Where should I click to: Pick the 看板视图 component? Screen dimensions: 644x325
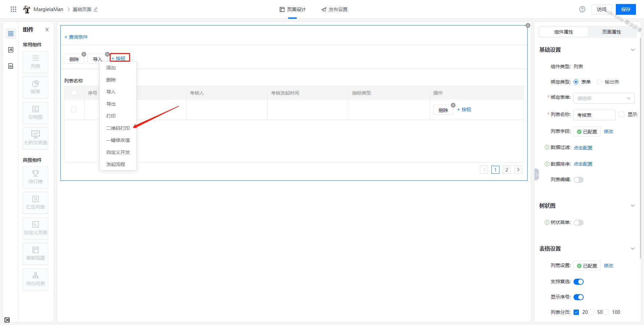[36, 254]
